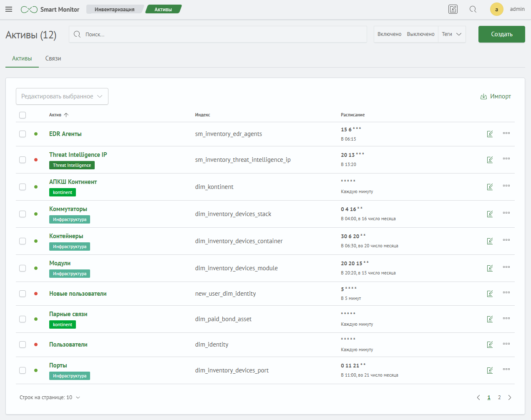Open more actions for Контейнеры

pyautogui.click(x=506, y=240)
